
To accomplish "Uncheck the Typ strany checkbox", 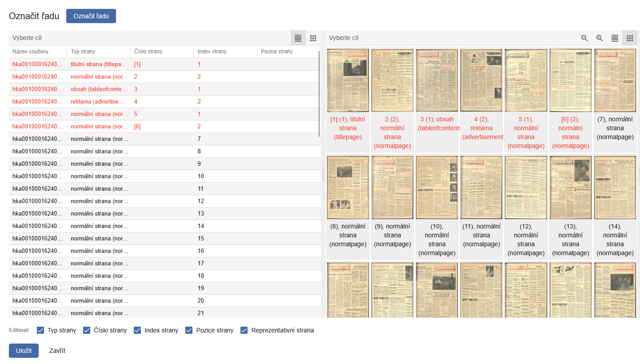I will click(x=40, y=330).
